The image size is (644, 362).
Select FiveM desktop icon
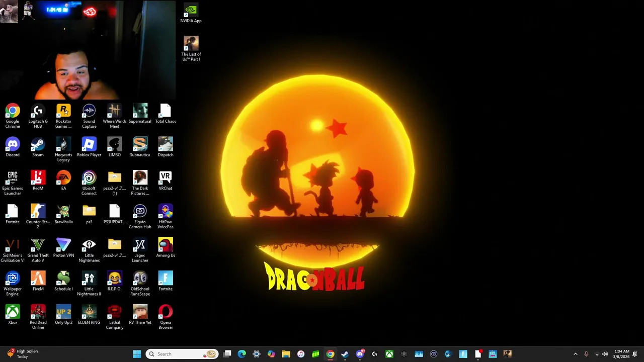tap(38, 282)
